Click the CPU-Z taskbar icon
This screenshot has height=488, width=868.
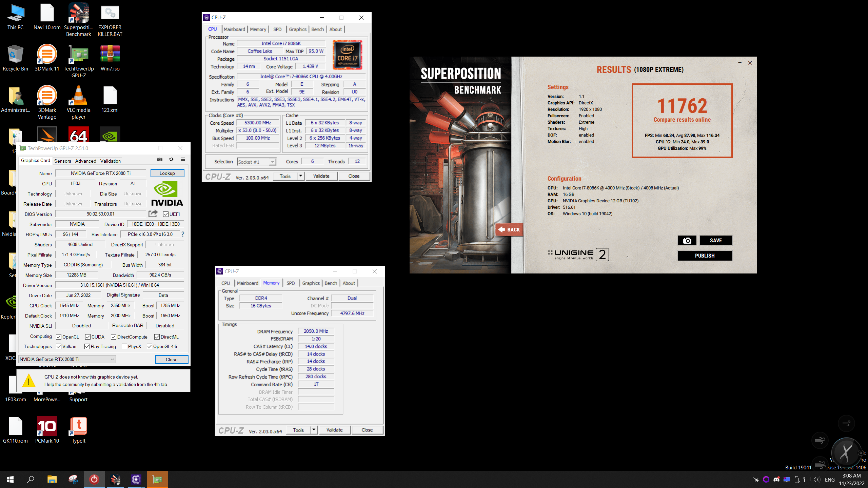coord(136,480)
